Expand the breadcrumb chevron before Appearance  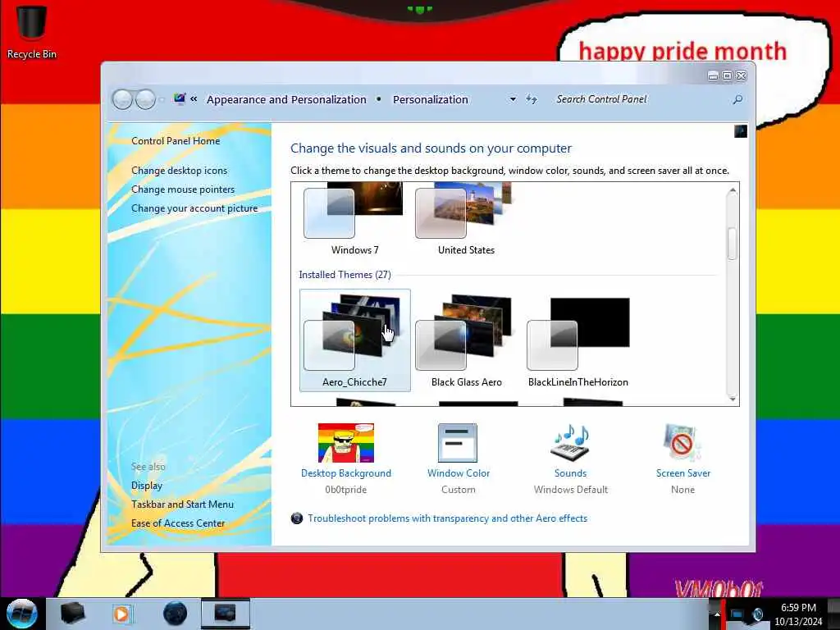click(x=194, y=99)
